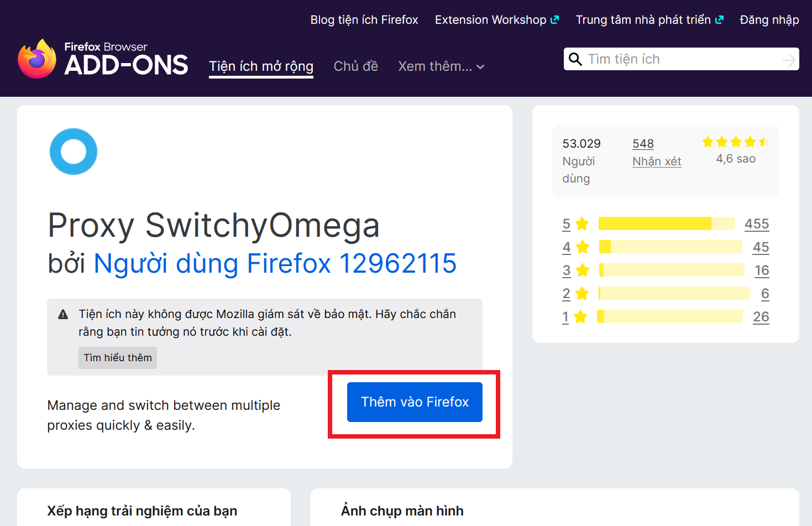The width and height of the screenshot is (812, 526).
Task: Click the 1-star rating bar
Action: tap(670, 316)
